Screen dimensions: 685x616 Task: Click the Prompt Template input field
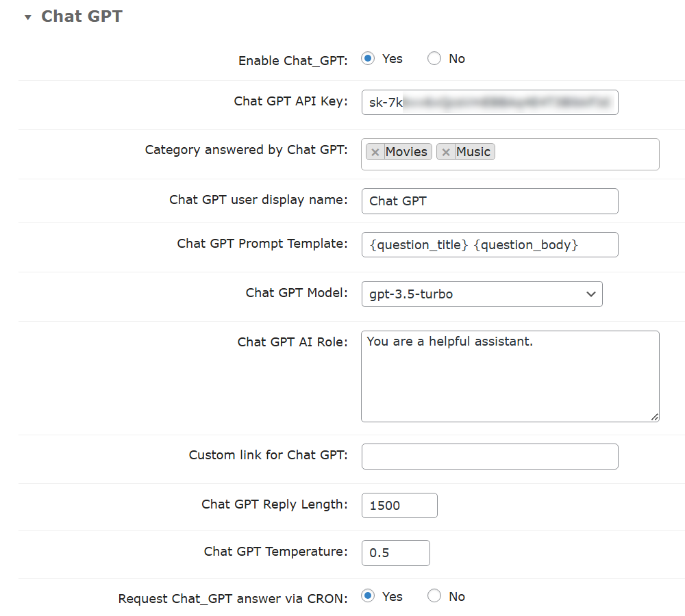click(490, 244)
